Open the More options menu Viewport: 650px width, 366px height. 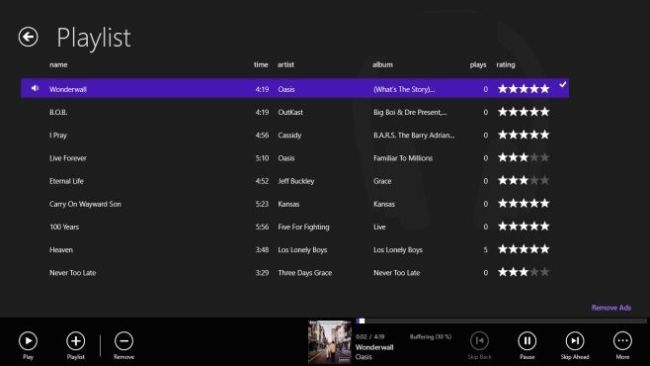click(623, 341)
